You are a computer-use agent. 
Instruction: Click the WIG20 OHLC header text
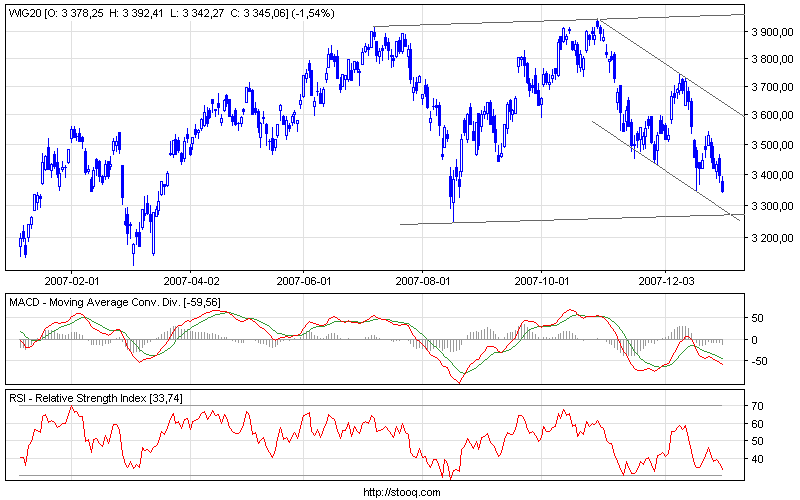171,13
